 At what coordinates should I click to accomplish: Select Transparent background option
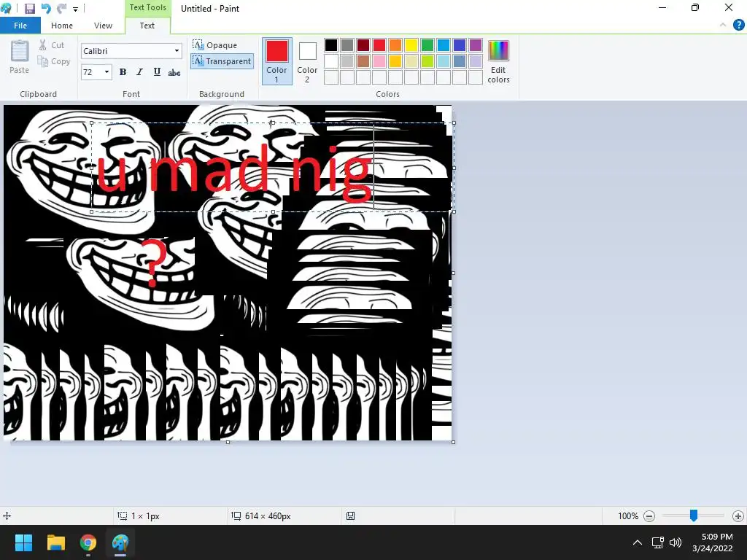pos(222,61)
